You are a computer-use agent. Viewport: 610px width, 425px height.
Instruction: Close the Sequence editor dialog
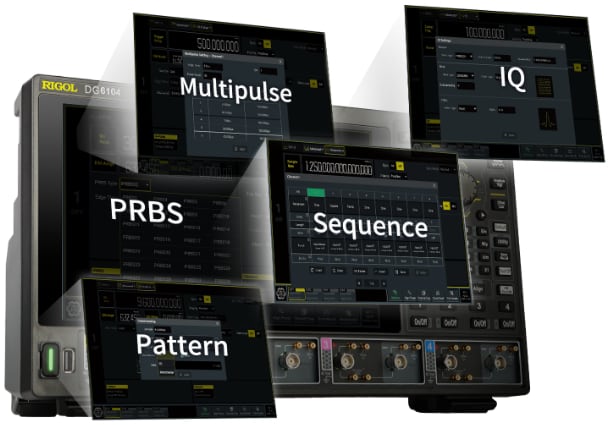click(x=435, y=186)
